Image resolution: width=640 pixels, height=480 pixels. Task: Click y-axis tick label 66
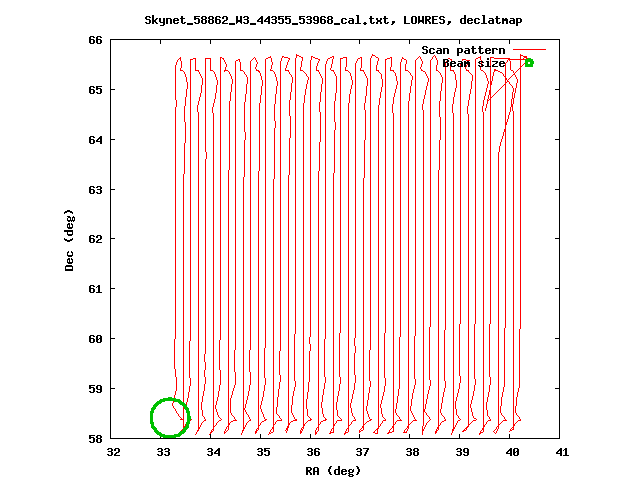(95, 40)
